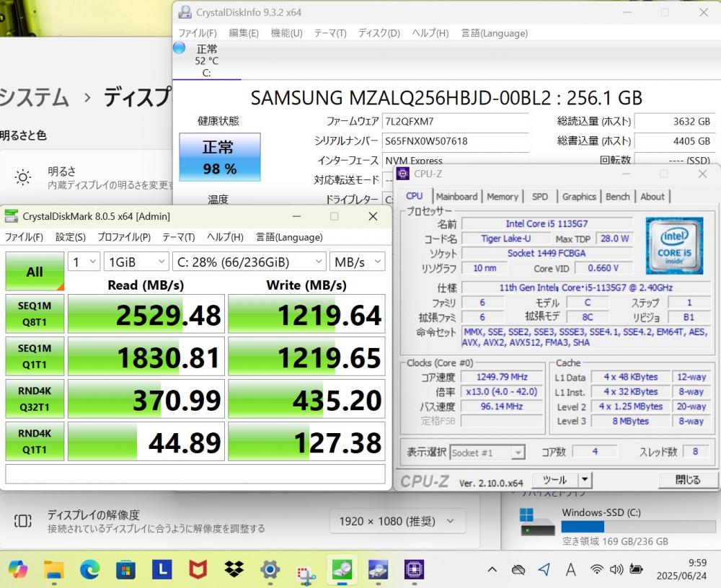The width and height of the screenshot is (721, 588).
Task: Open the 1920 × 1080 resolution dropdown
Action: pos(397,521)
